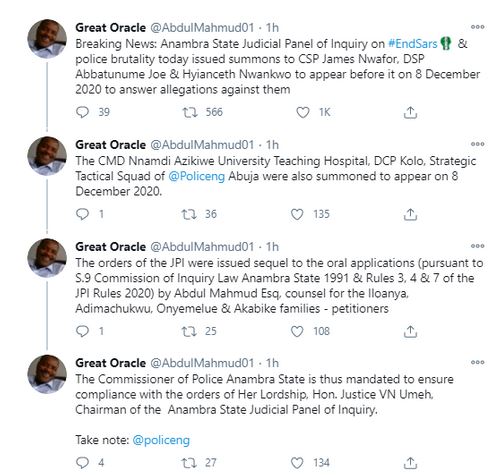Share the JPI orders tweet
Screen dimensions: 501x475
(x=410, y=332)
